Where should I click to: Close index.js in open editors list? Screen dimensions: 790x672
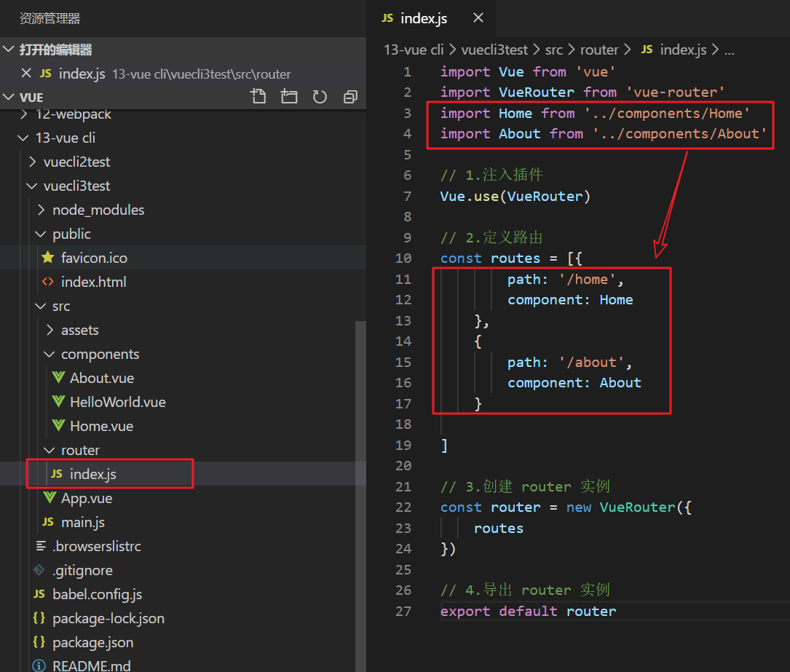(26, 74)
